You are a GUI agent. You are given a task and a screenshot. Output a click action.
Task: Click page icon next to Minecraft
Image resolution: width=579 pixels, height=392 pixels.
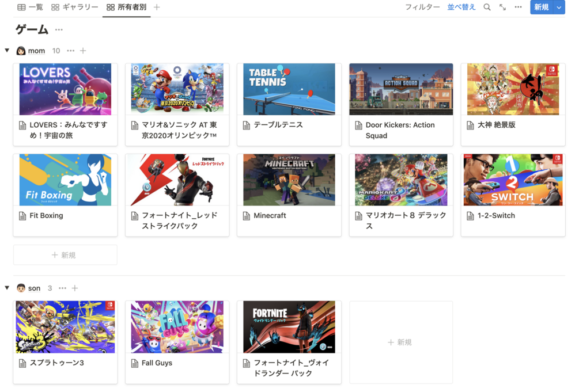click(x=247, y=215)
